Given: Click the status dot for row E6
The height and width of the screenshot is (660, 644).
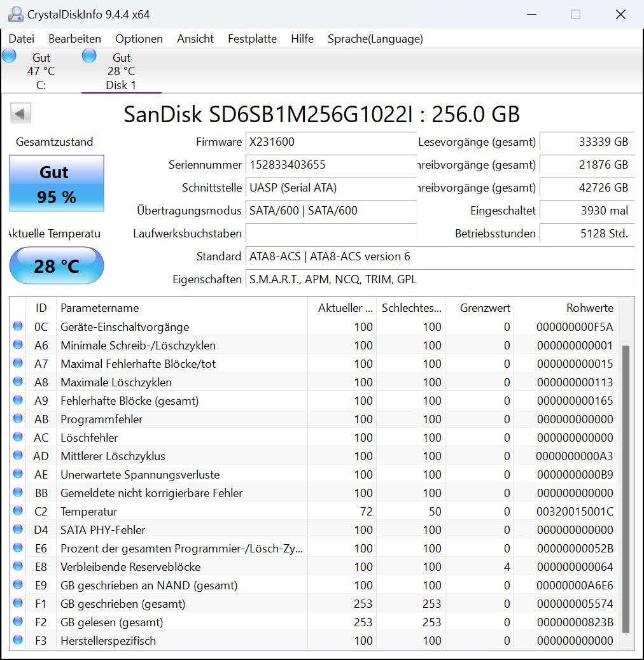Looking at the screenshot, I should (x=18, y=547).
